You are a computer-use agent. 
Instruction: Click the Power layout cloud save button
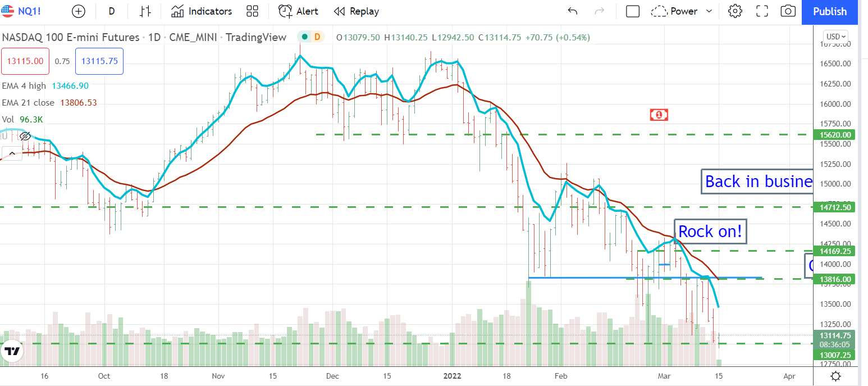coord(674,11)
